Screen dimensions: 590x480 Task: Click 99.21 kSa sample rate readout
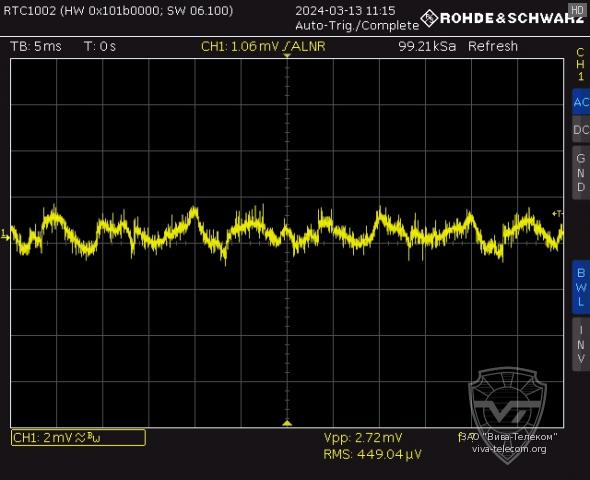pos(427,46)
